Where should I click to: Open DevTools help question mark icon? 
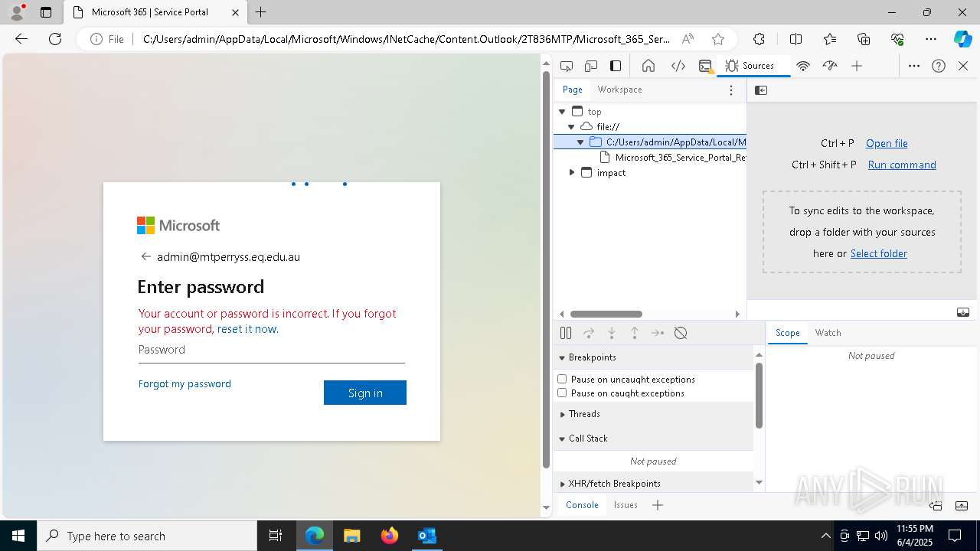pos(939,66)
